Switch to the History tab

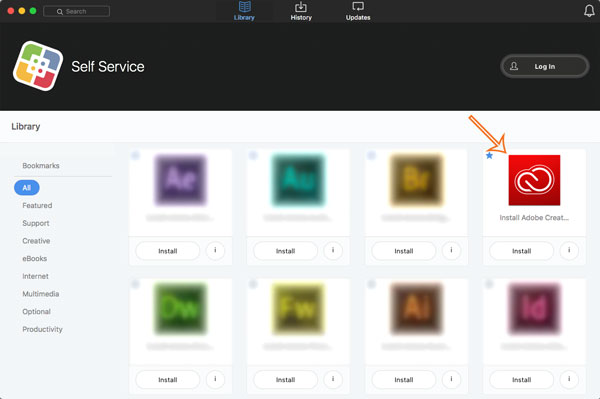point(301,11)
